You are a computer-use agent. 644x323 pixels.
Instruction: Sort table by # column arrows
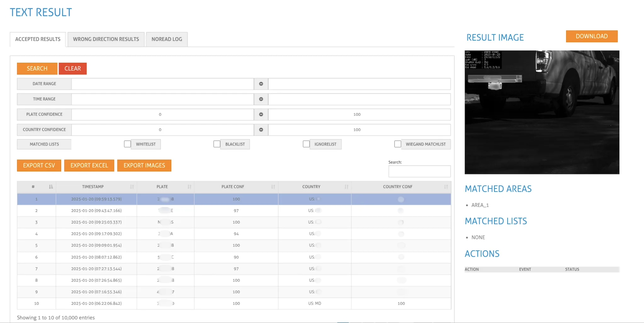tap(51, 187)
